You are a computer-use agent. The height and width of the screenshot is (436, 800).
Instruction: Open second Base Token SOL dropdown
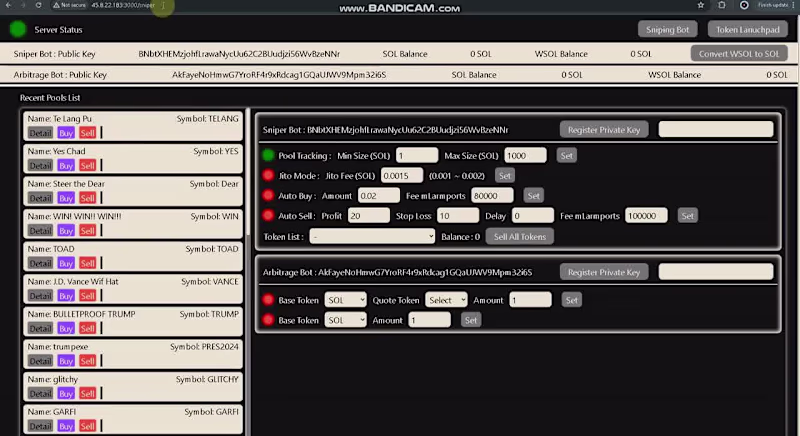pyautogui.click(x=345, y=320)
